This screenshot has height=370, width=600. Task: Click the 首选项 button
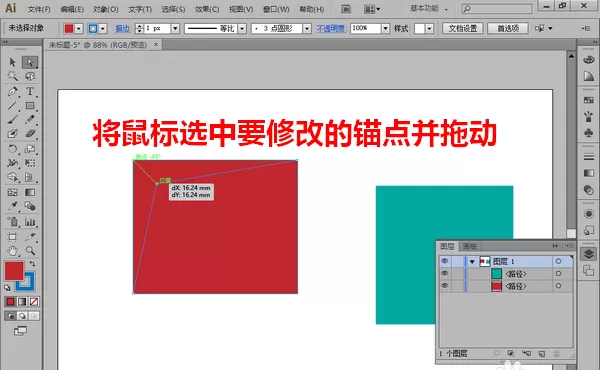click(x=508, y=28)
